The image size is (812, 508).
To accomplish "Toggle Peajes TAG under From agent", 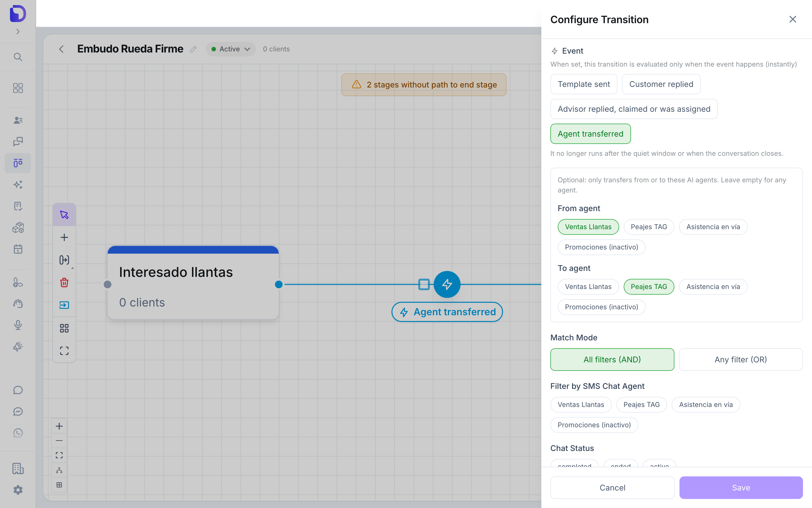I will pyautogui.click(x=648, y=227).
